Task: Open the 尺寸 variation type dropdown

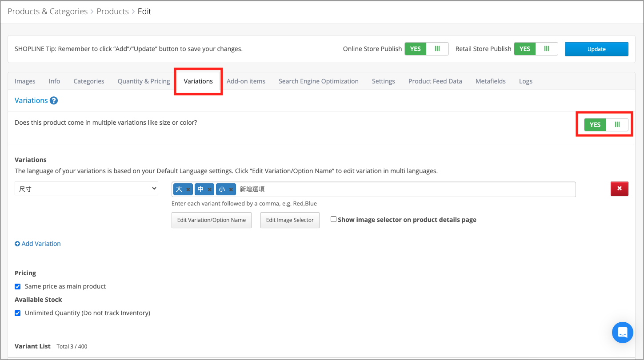Action: point(87,189)
